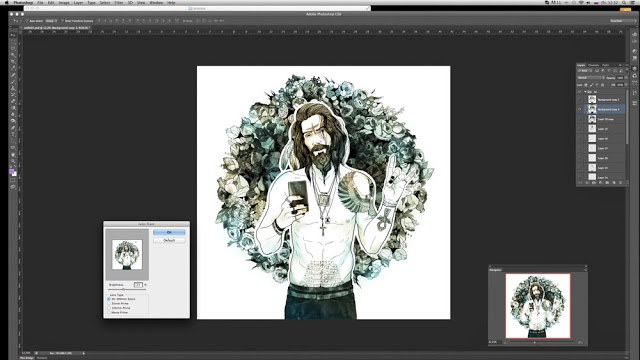
Task: Switch to the Channels tab
Action: 593,65
